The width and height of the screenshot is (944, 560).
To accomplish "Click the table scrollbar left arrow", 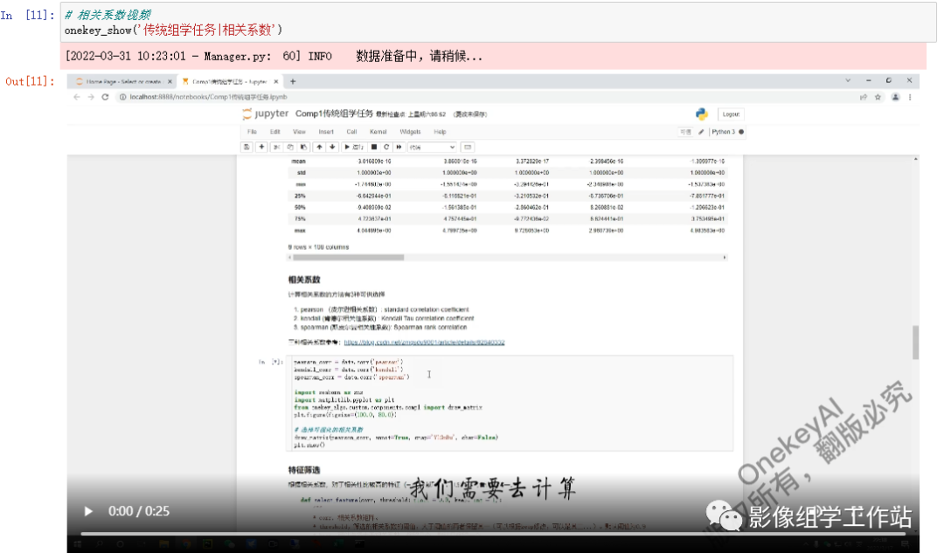I will pos(290,258).
